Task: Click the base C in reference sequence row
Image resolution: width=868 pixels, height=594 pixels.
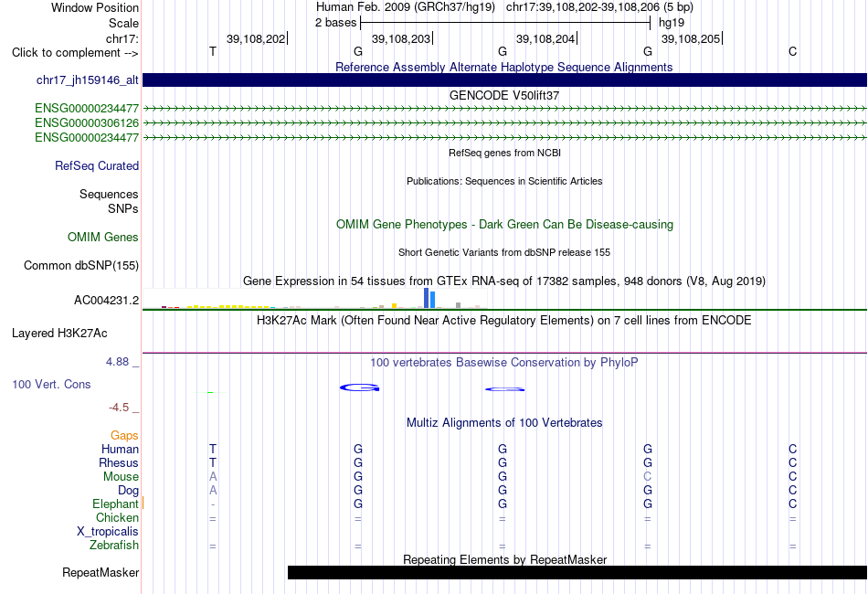Action: 793,51
